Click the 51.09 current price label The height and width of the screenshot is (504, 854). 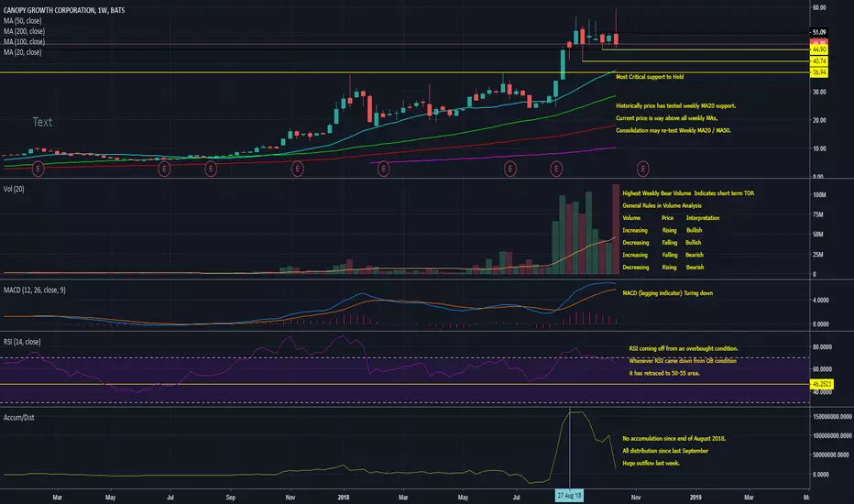click(818, 32)
